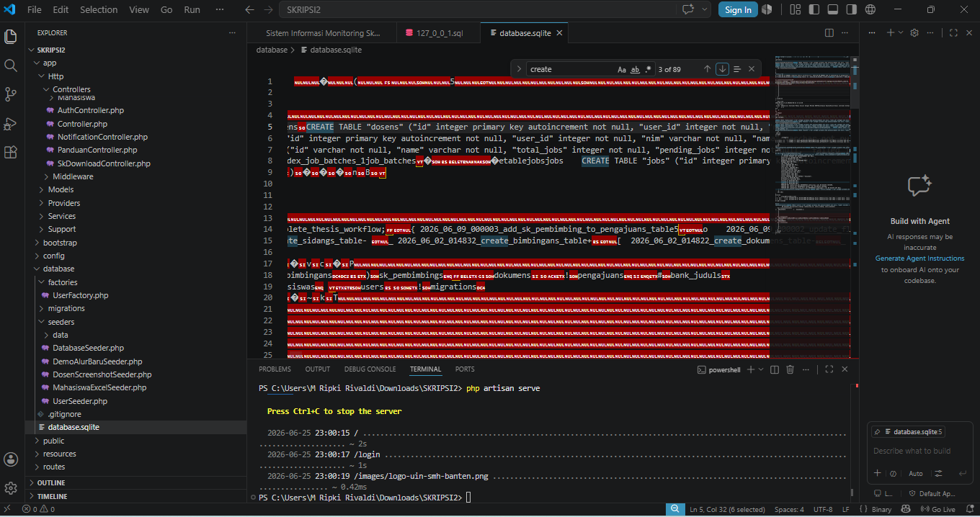Screen dimensions: 980x517
Task: Close the find widget
Action: coord(752,69)
